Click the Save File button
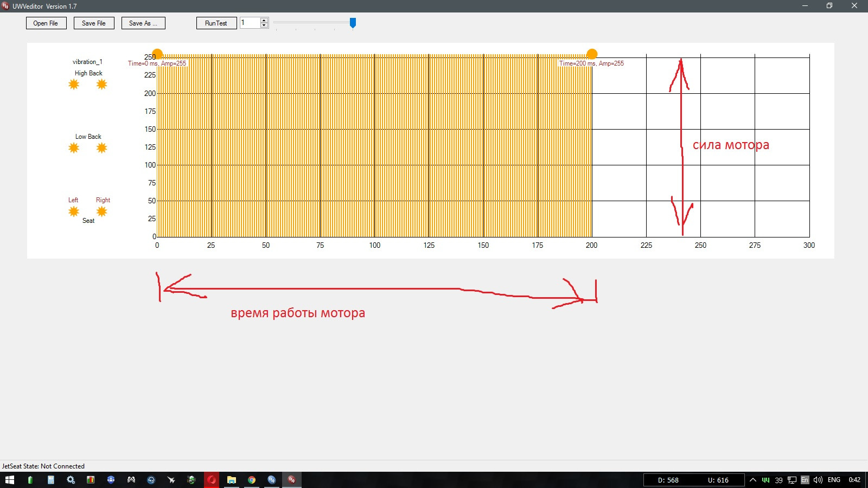Image resolution: width=868 pixels, height=488 pixels. (x=94, y=23)
